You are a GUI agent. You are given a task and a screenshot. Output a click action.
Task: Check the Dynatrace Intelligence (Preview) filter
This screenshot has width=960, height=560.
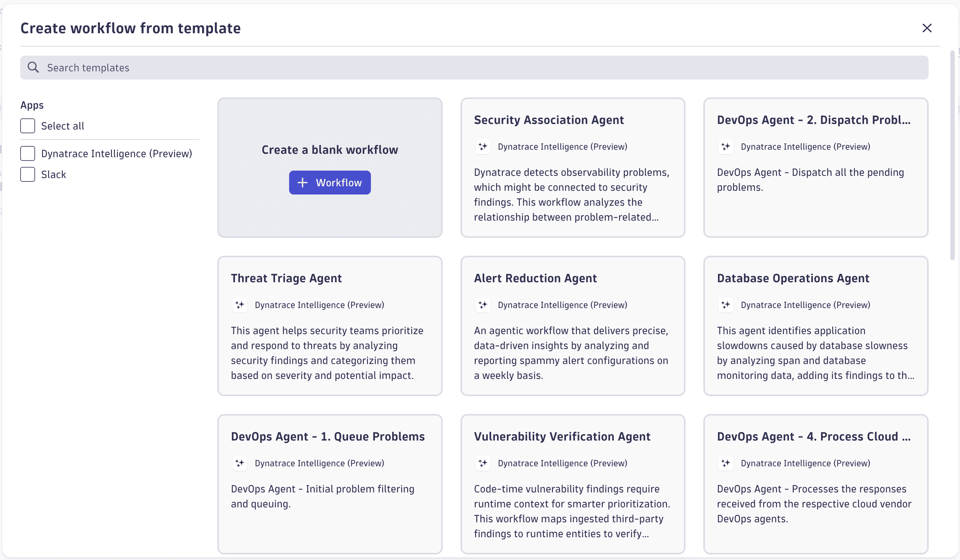coord(27,153)
